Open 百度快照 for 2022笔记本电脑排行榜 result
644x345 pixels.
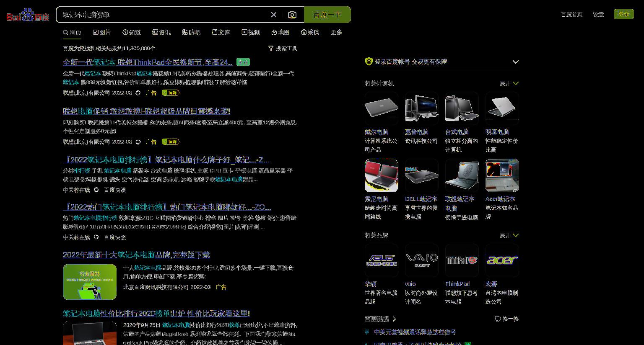pyautogui.click(x=115, y=190)
